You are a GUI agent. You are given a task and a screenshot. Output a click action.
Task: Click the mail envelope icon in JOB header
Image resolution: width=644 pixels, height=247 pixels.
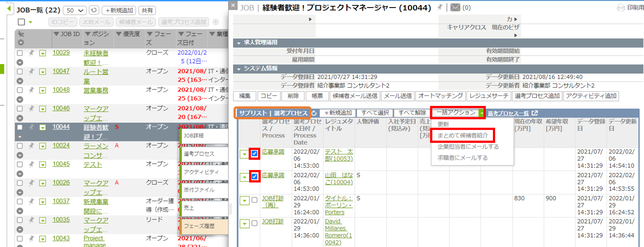(x=455, y=8)
